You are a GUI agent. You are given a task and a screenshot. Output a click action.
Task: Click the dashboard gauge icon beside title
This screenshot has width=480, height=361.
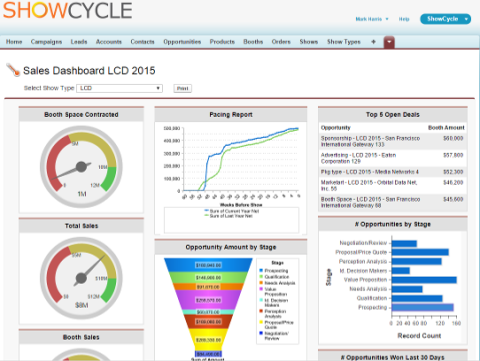13,70
